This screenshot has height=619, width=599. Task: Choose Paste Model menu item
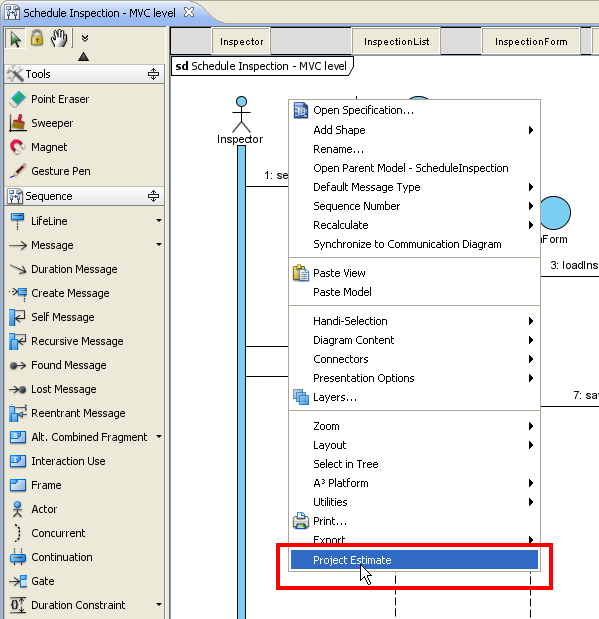415,292
